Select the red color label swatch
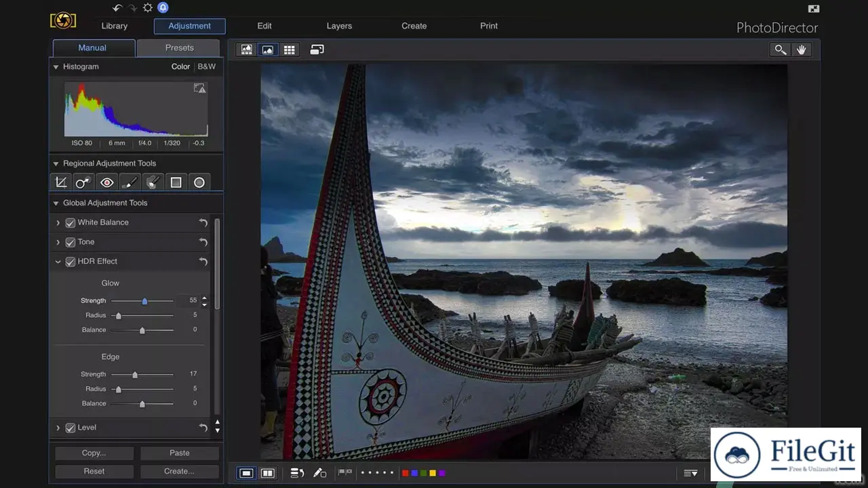Viewport: 868px width, 488px height. pyautogui.click(x=406, y=473)
